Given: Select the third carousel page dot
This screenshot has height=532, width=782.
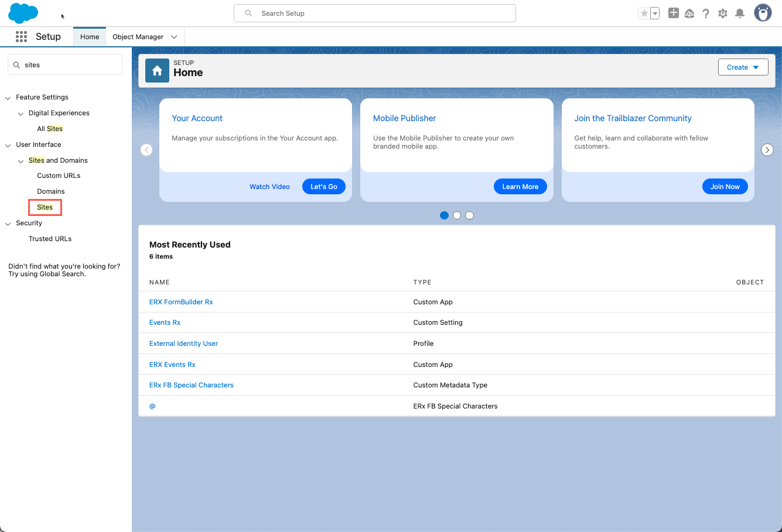Looking at the screenshot, I should tap(469, 215).
